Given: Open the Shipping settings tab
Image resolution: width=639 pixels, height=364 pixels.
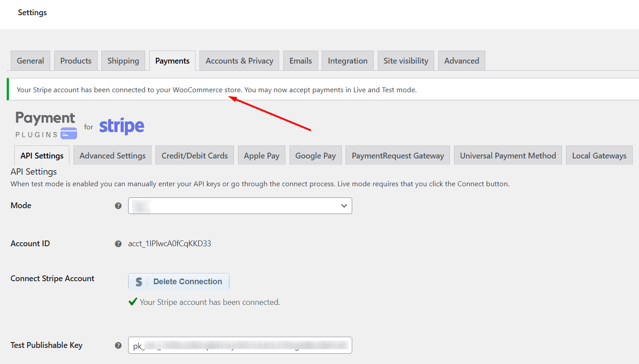Looking at the screenshot, I should click(123, 60).
